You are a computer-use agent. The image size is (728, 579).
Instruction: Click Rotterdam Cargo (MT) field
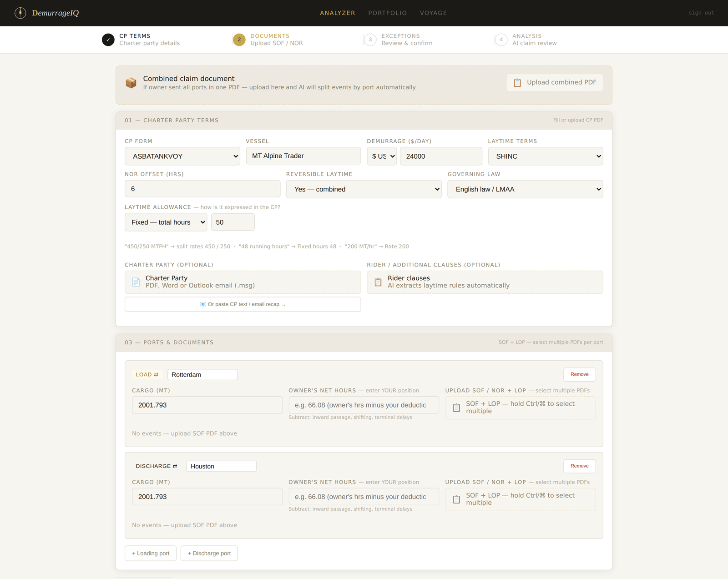207,405
